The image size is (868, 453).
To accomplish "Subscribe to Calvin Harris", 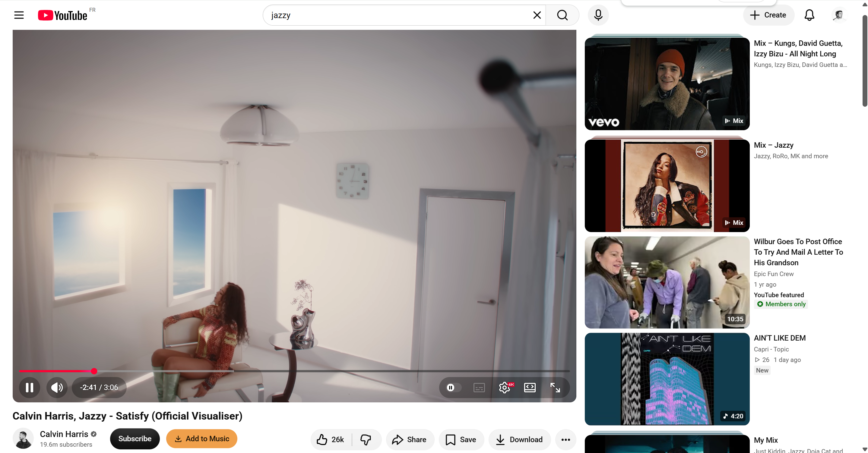I will pos(135,439).
